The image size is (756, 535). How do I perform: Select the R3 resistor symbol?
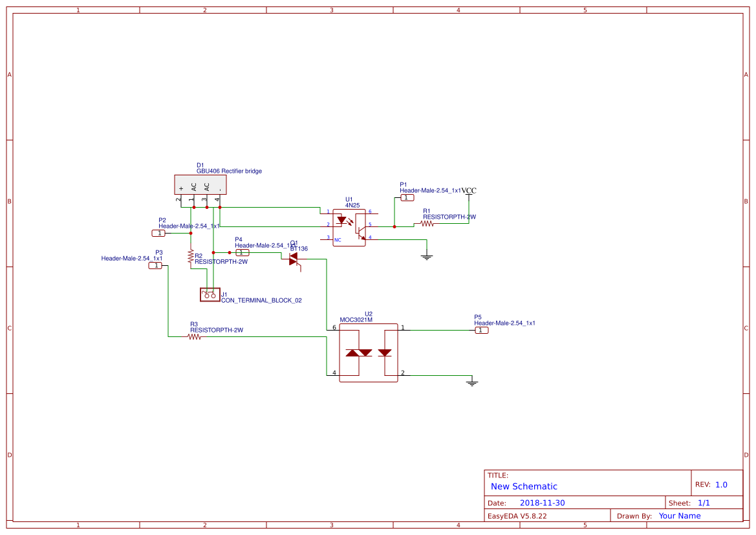pos(194,337)
